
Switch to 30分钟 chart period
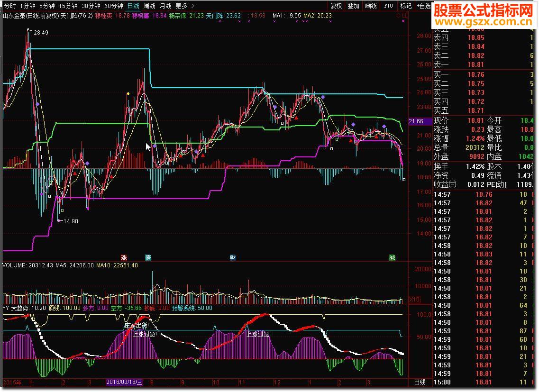click(91, 6)
